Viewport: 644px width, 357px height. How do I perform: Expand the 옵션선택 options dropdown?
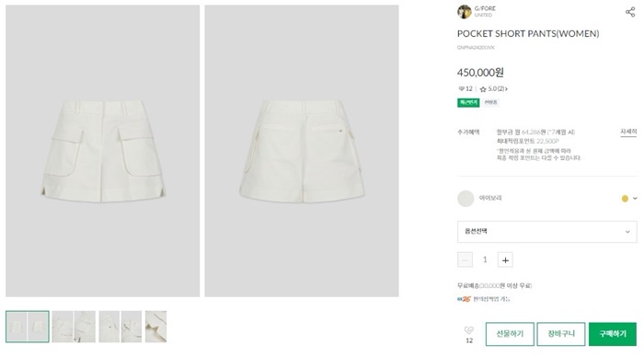click(x=547, y=232)
